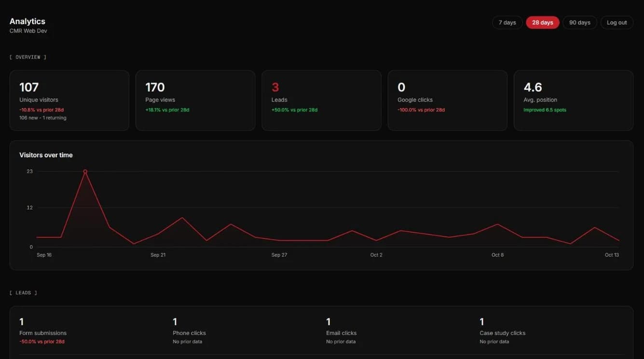Screen dimensions: 644x359
Task: Click the Case study clicks label
Action: 502,333
